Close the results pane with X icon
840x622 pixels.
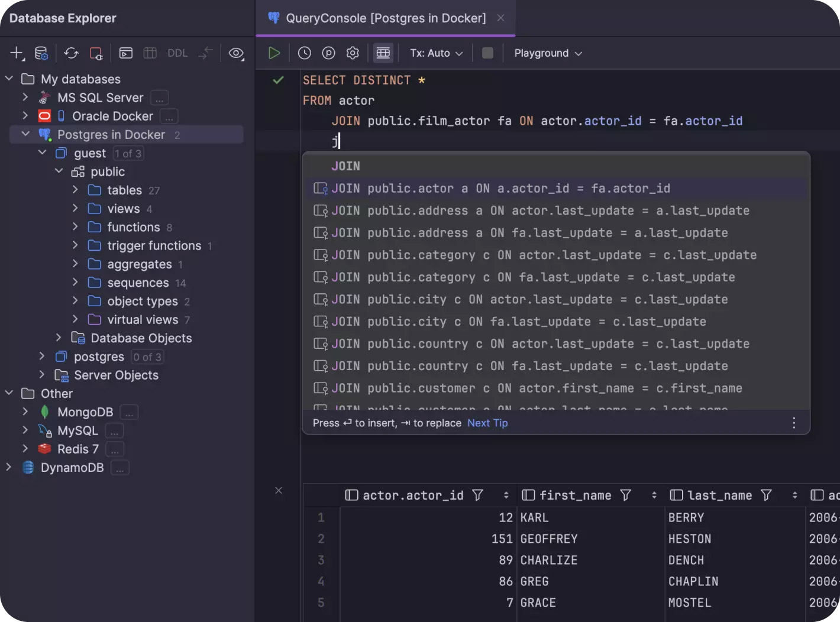pyautogui.click(x=279, y=491)
